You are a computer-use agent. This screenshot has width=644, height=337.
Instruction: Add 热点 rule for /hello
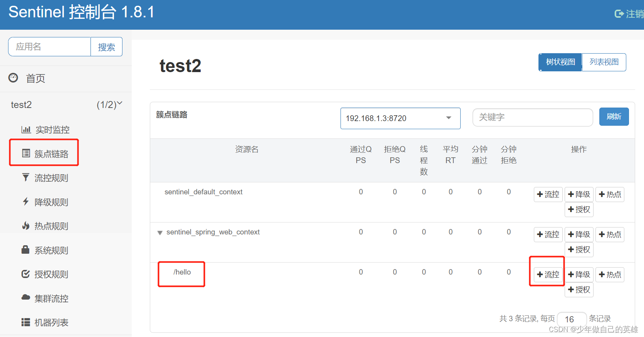click(x=610, y=275)
